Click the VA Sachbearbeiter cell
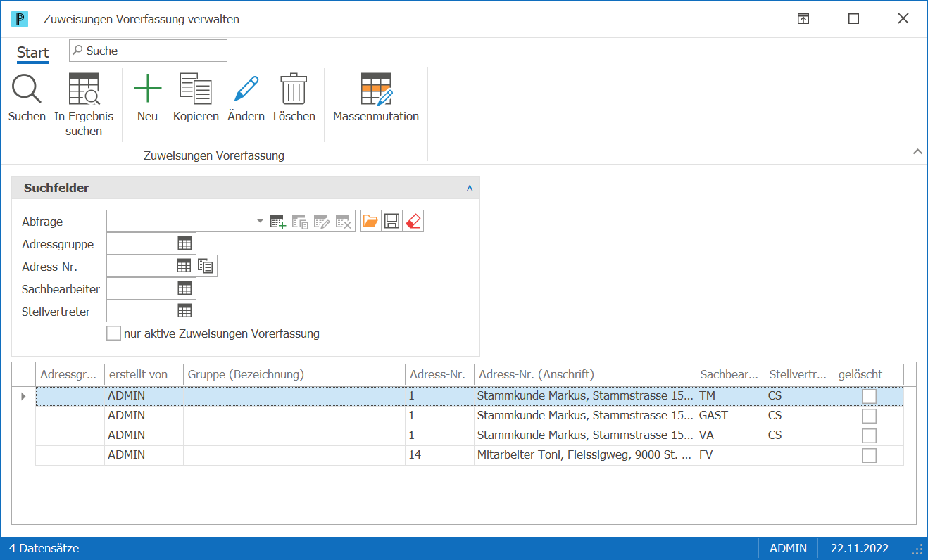The height and width of the screenshot is (560, 928). [730, 435]
